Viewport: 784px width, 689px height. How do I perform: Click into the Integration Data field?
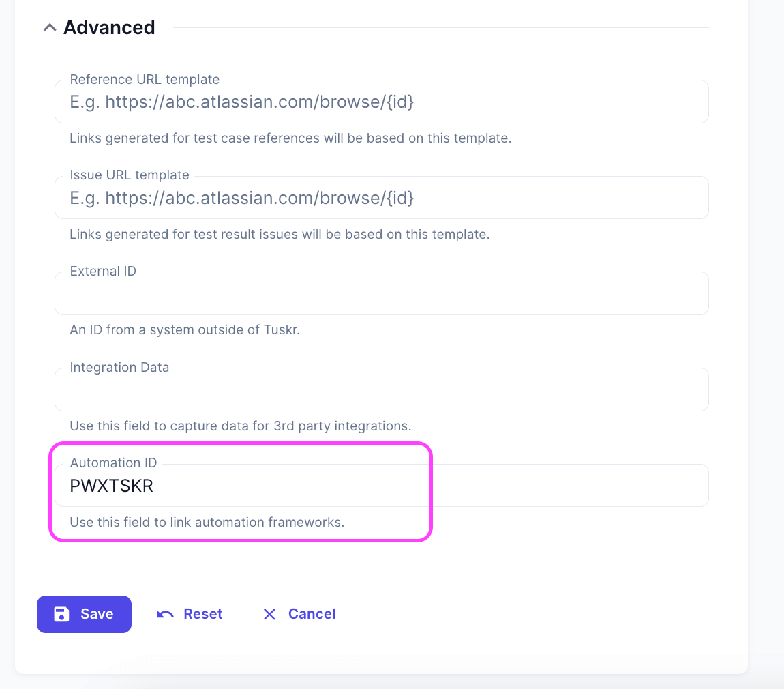382,391
